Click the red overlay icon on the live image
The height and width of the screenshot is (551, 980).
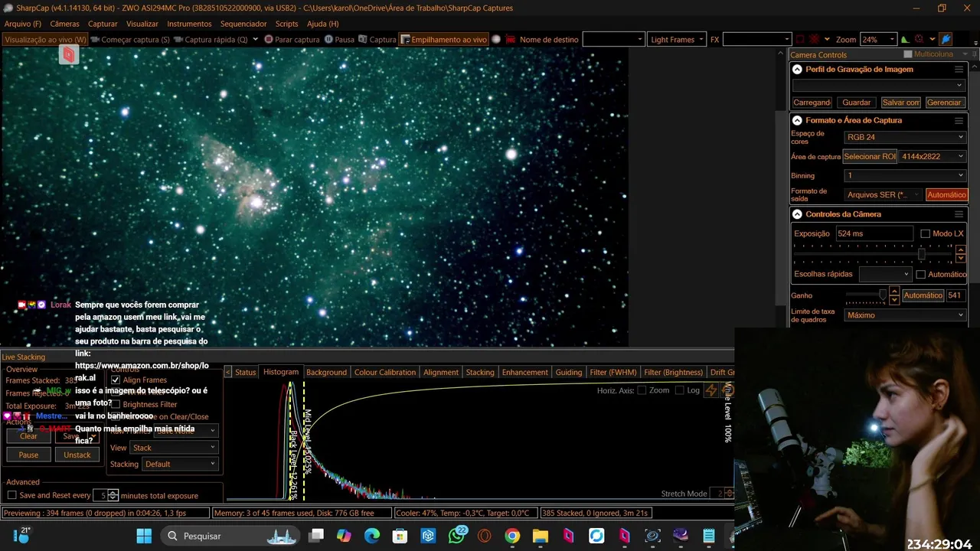coord(69,54)
